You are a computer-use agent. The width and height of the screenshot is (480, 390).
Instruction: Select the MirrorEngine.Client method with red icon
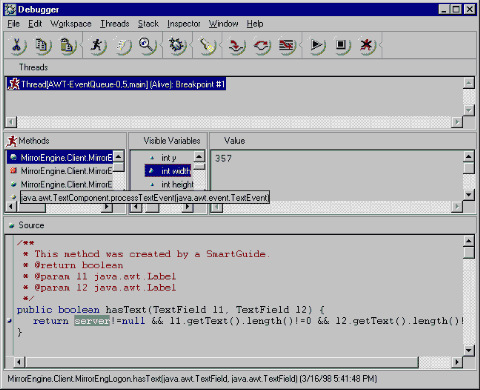[60, 171]
